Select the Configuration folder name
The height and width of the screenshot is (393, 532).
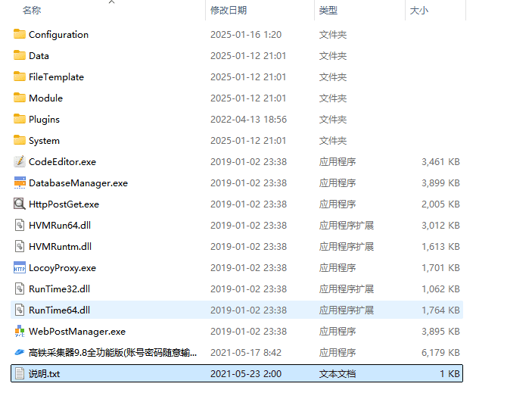pos(59,35)
